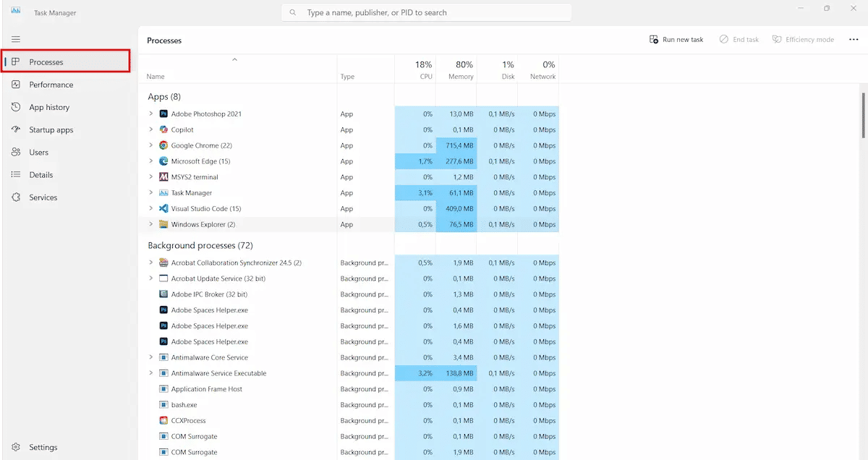Open the Startup apps page

pos(67,129)
